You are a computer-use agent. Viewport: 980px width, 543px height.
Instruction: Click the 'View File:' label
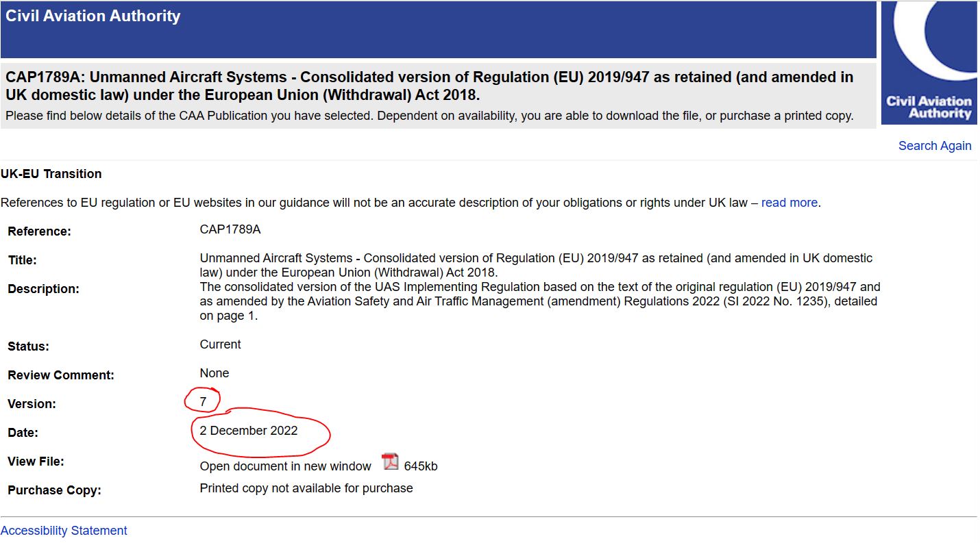[x=36, y=462]
